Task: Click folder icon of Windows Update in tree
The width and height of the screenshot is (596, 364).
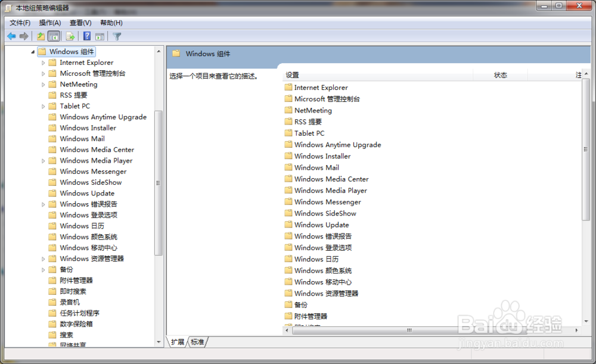Action: coord(52,194)
